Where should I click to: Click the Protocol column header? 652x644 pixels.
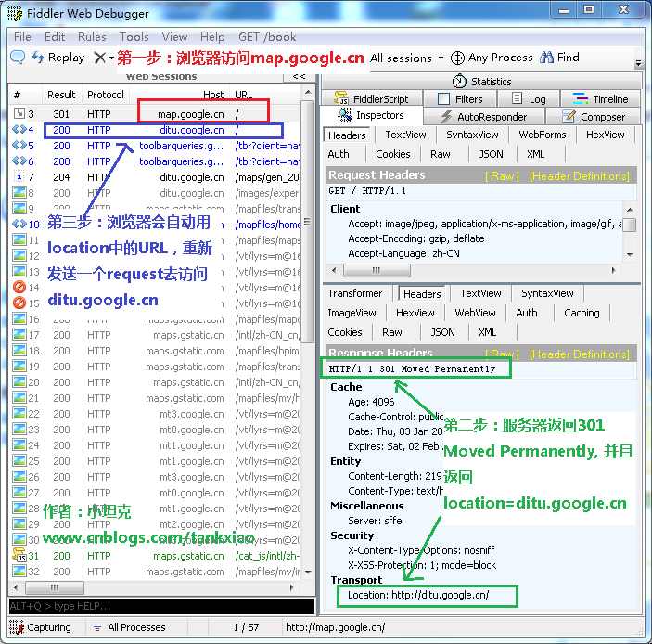tap(106, 95)
